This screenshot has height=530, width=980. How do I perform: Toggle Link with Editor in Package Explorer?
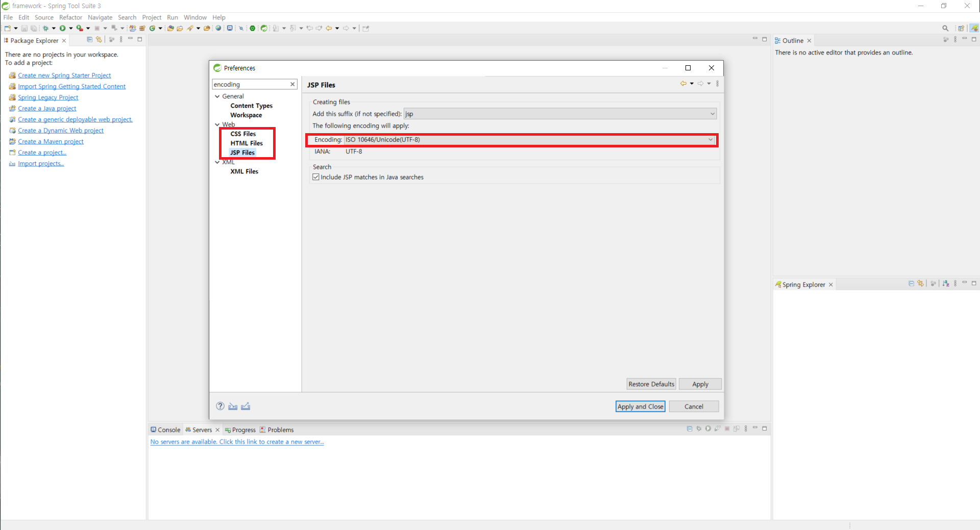[x=99, y=39]
